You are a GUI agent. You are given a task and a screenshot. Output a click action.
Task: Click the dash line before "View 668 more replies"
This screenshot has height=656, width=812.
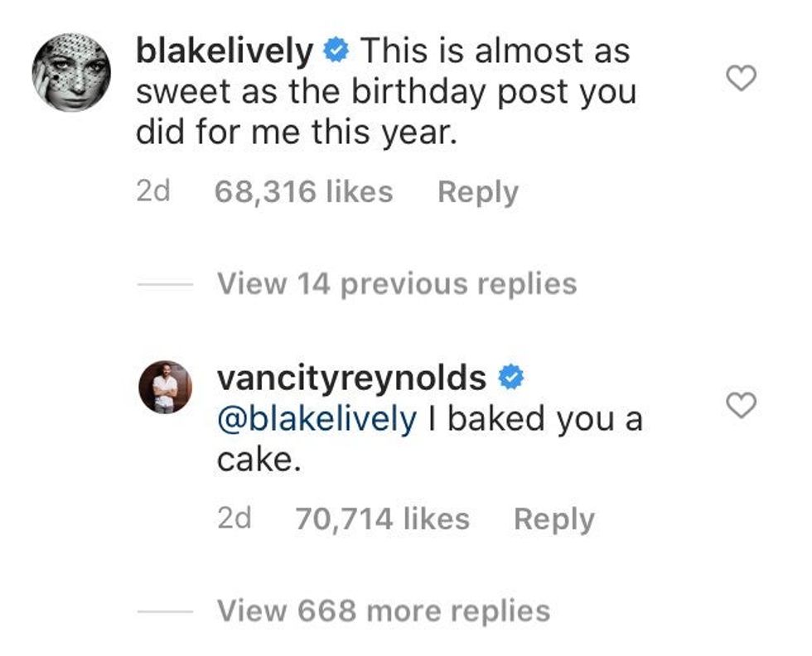pos(165,612)
